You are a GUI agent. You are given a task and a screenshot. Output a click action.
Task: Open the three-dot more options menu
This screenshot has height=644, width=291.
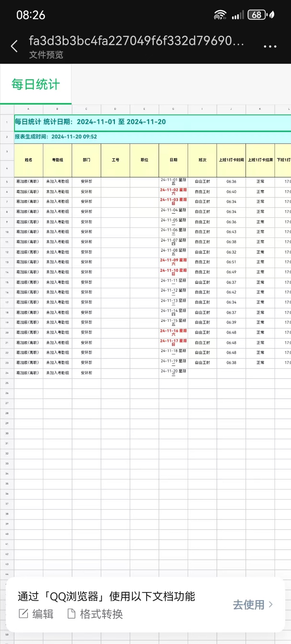coord(270,47)
